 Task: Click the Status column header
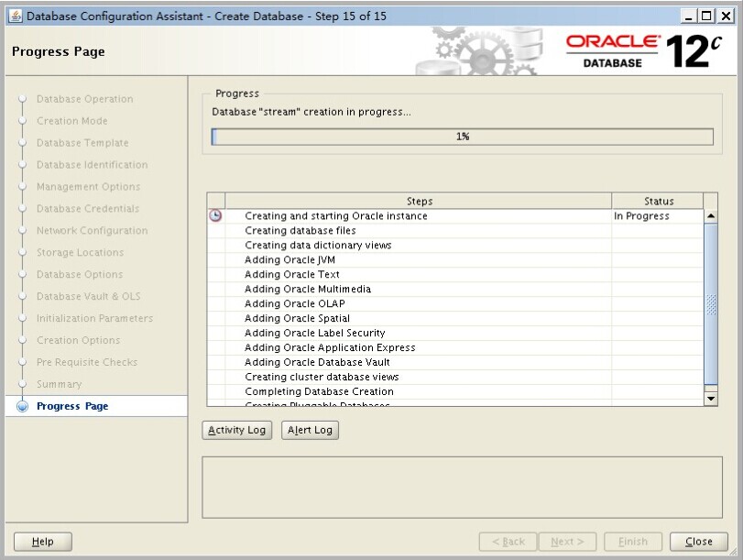[658, 201]
